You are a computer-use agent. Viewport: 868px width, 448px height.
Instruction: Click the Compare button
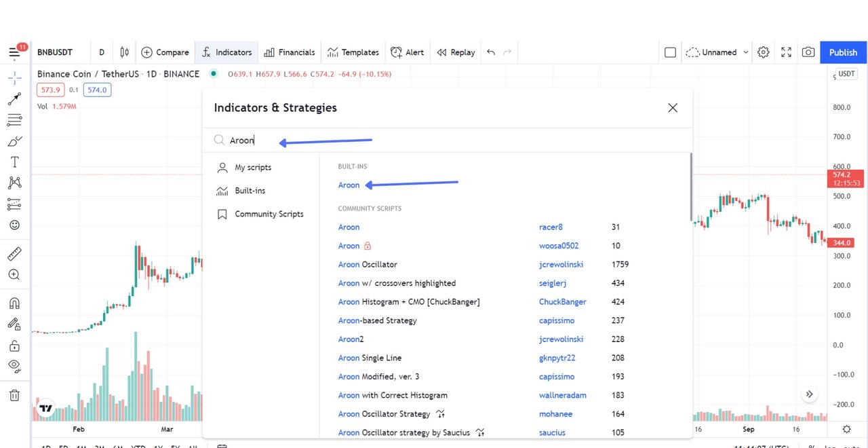coord(165,52)
